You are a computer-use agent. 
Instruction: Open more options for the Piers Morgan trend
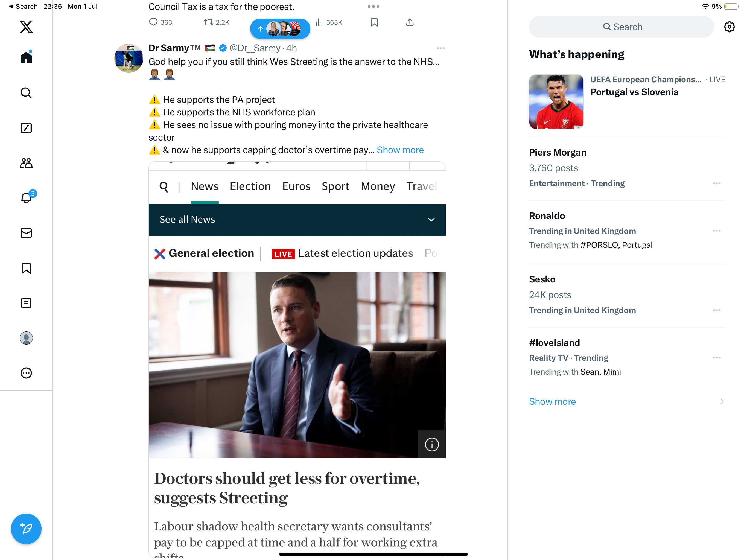717,183
